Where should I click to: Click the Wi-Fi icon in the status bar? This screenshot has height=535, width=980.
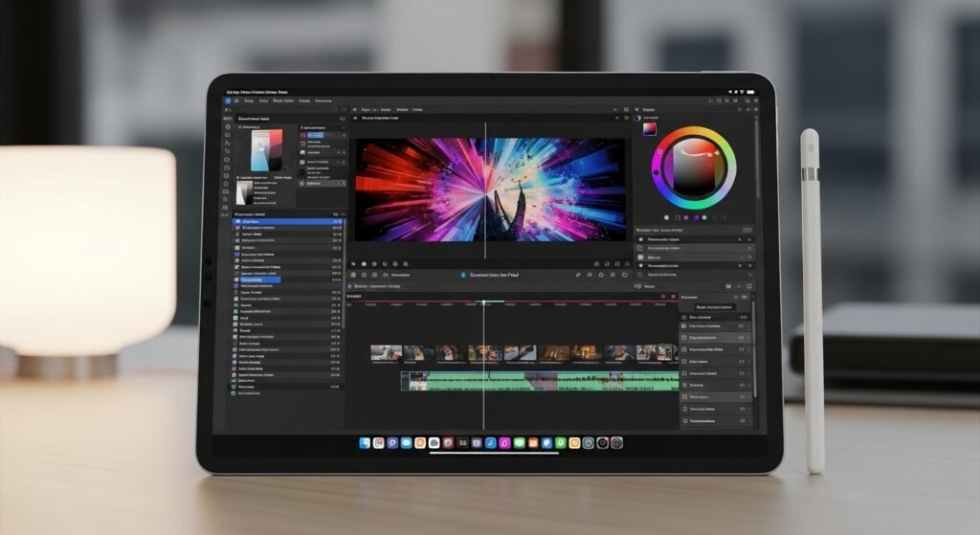(x=728, y=92)
